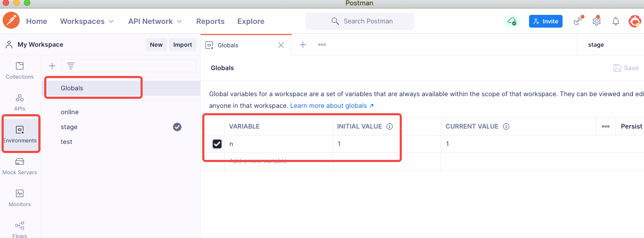Image resolution: width=644 pixels, height=238 pixels.
Task: Click the Invite button
Action: (x=546, y=21)
